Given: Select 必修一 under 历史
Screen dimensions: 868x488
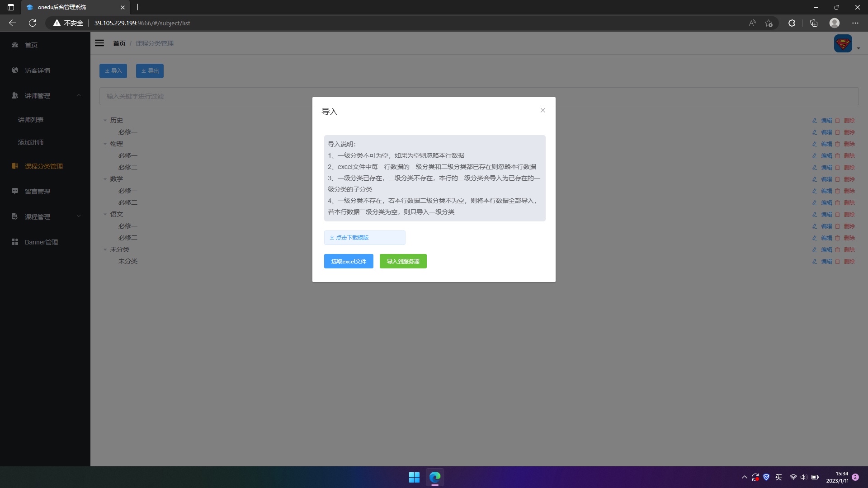Looking at the screenshot, I should (128, 132).
